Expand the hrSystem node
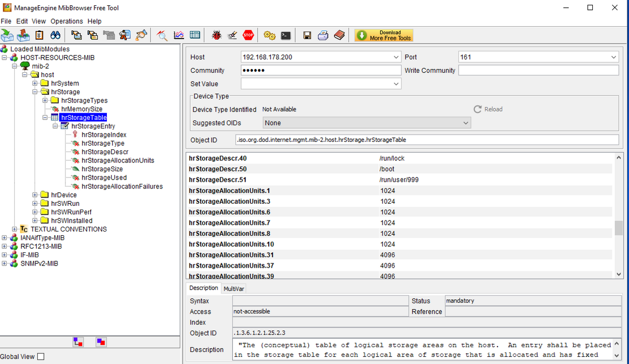Screen dimensions: 629x364 (x=35, y=83)
